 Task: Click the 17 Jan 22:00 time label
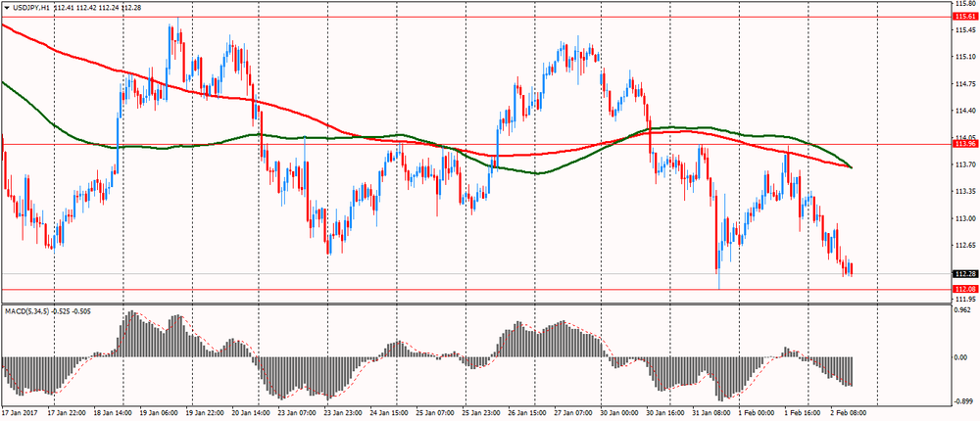tap(69, 413)
